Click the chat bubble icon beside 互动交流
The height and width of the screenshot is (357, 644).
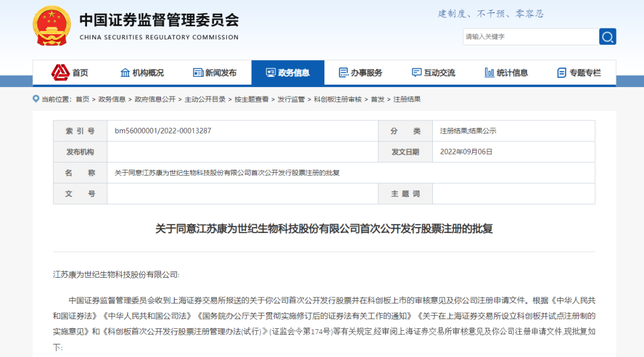417,73
